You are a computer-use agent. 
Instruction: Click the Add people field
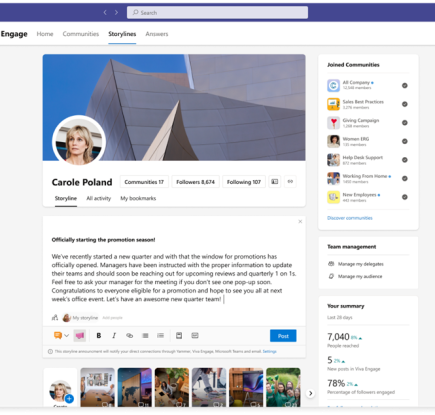[x=112, y=318]
